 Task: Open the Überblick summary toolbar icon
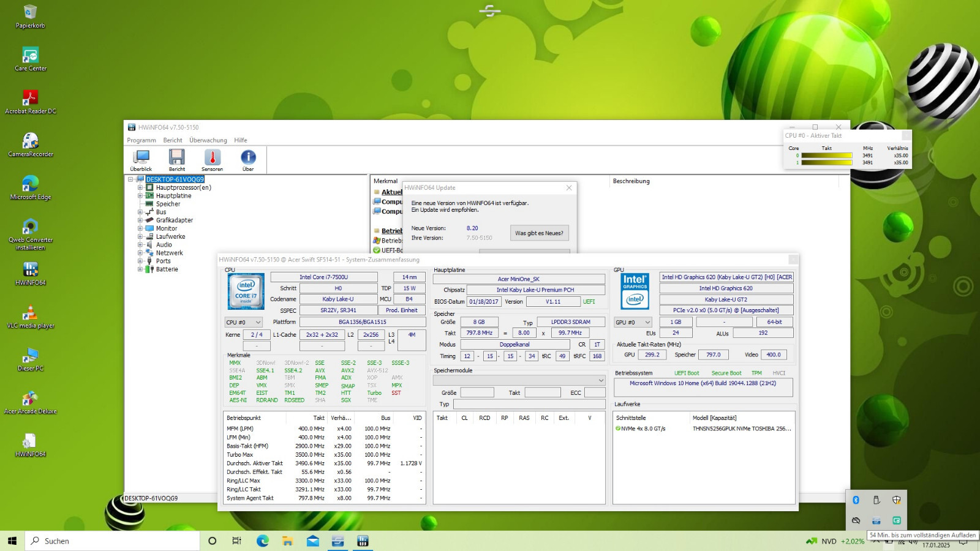pyautogui.click(x=141, y=160)
